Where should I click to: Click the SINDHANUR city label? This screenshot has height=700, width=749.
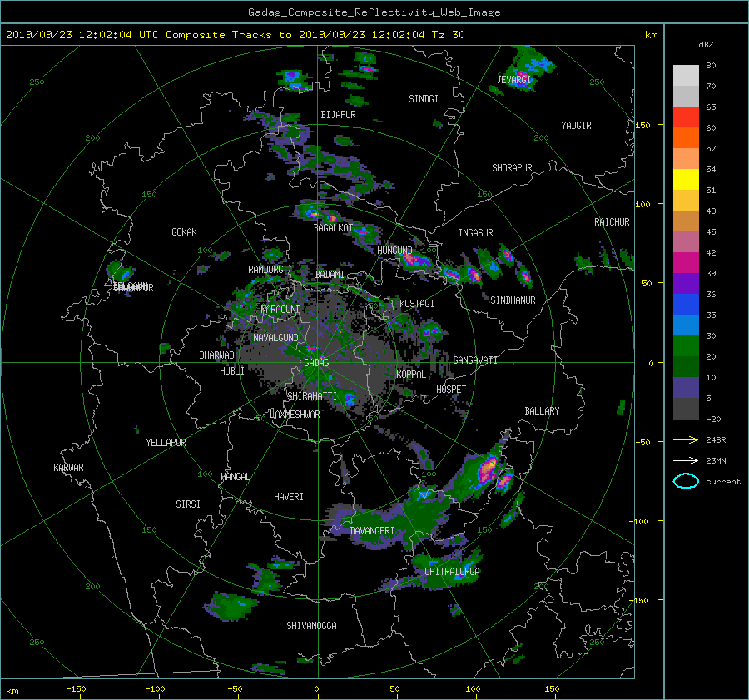(513, 300)
